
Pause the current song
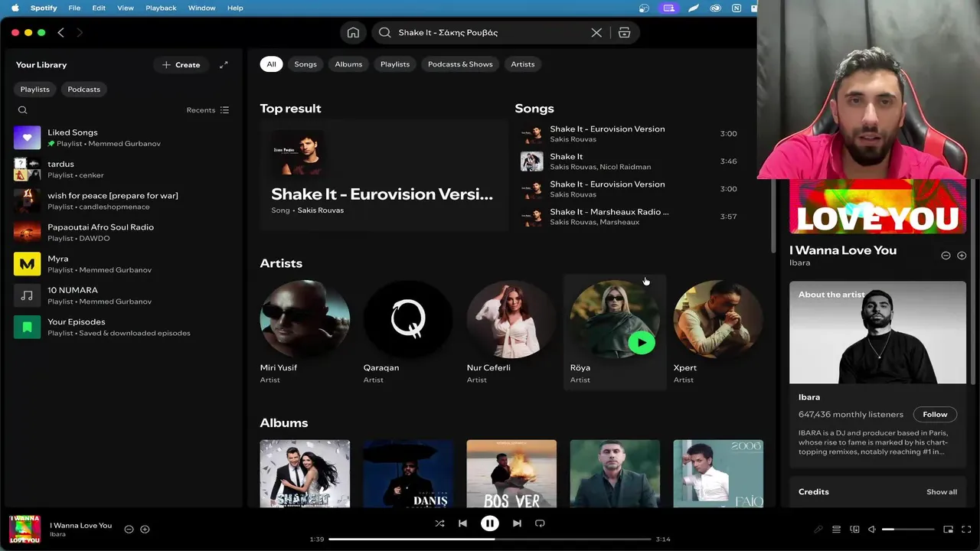pos(490,523)
